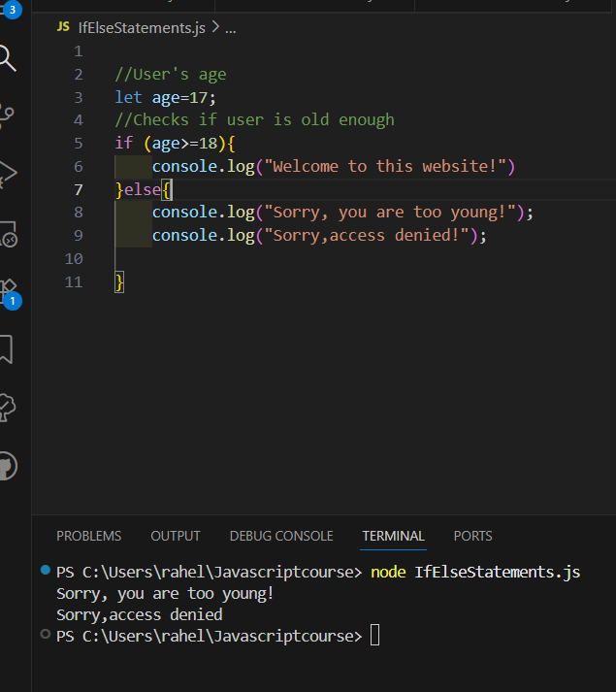Image resolution: width=616 pixels, height=692 pixels.
Task: Focus the terminal prompt input cursor
Action: [x=375, y=637]
